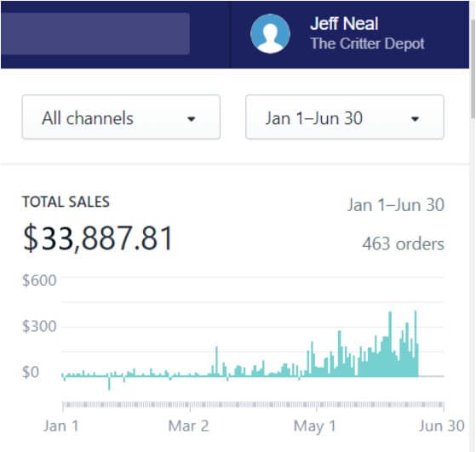Click the search field in header

(x=95, y=34)
